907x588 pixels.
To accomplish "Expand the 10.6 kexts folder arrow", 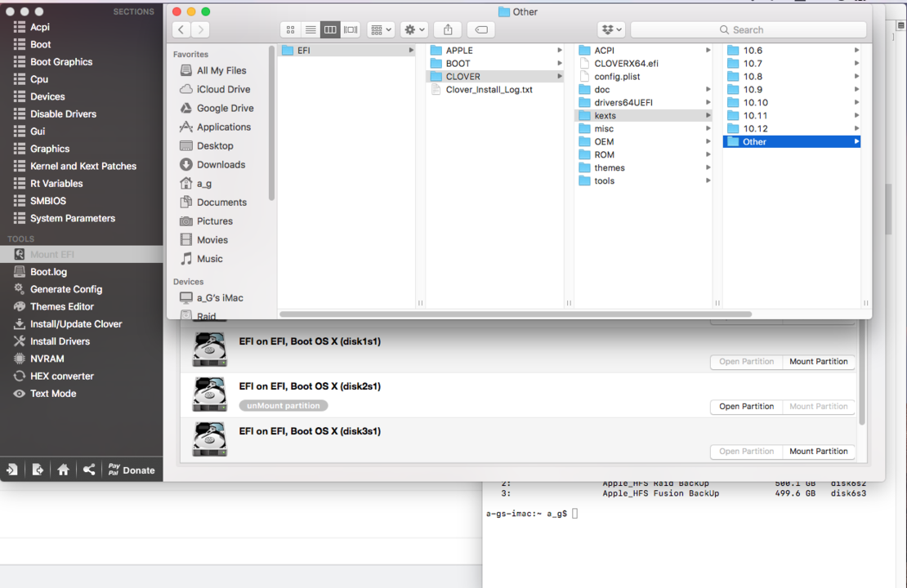I will 856,51.
